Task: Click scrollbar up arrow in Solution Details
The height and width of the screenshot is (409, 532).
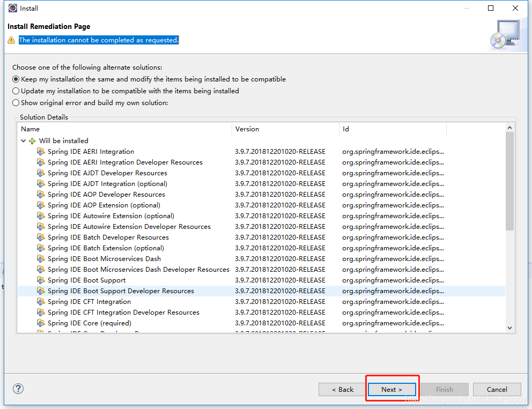Action: 509,128
